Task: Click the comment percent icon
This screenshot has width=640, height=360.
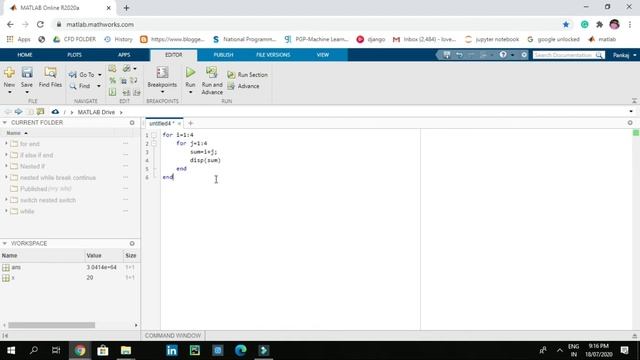Action: click(x=112, y=81)
